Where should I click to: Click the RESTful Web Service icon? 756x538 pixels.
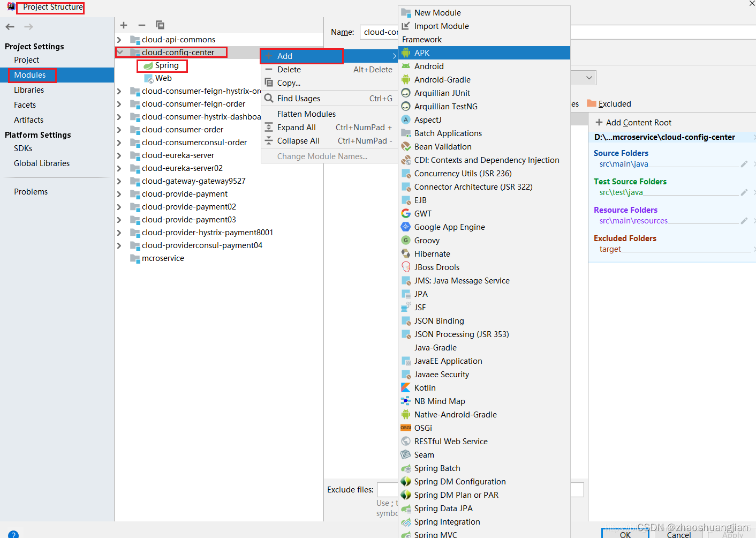tap(406, 441)
